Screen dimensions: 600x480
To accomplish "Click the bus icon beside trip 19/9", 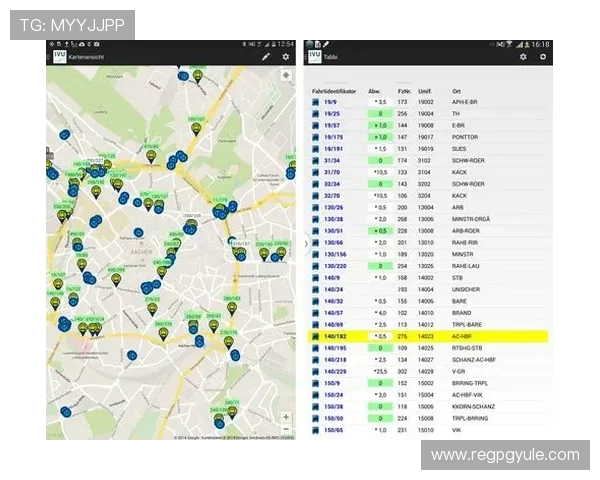I will click(x=316, y=102).
